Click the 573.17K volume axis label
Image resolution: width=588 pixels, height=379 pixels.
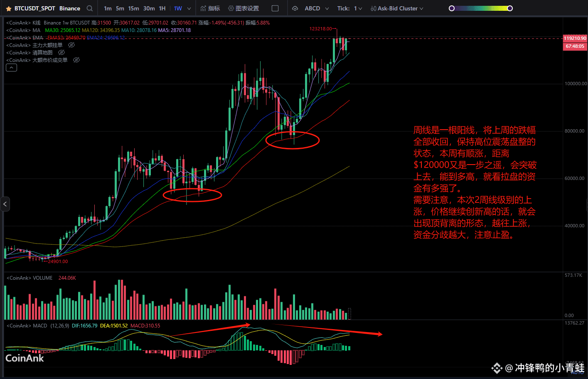coord(573,275)
